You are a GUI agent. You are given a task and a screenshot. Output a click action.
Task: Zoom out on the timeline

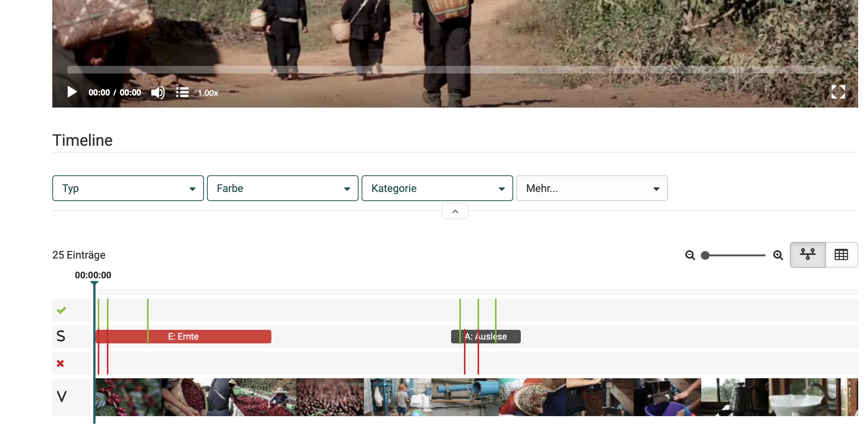[x=690, y=255]
